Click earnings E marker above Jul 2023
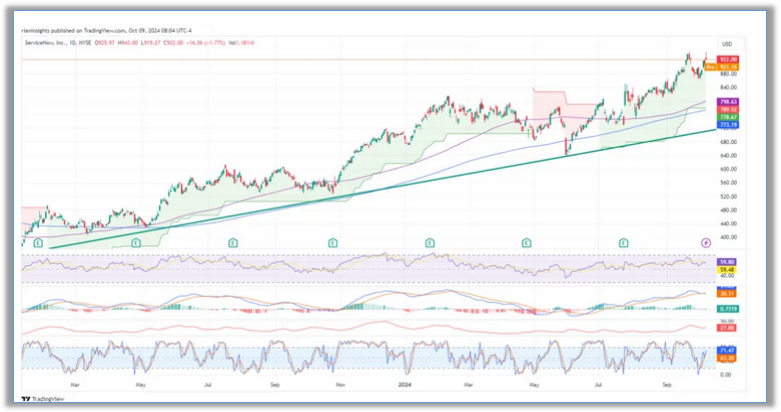 (233, 242)
